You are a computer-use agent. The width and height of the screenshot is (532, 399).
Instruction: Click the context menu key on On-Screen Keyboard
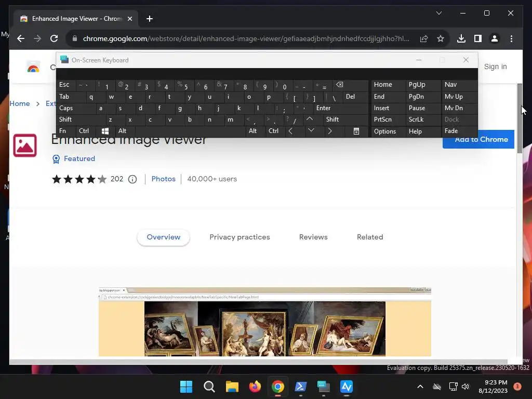coord(356,131)
